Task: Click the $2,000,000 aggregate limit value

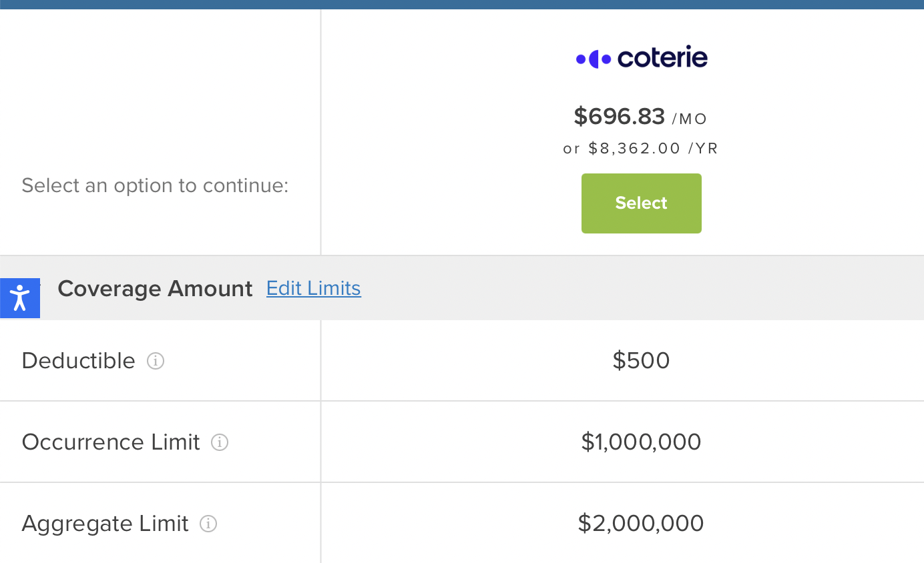Action: coord(641,524)
